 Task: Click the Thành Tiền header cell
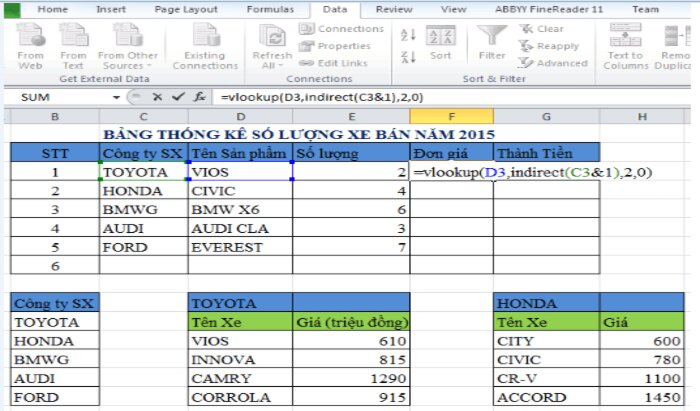[x=546, y=153]
